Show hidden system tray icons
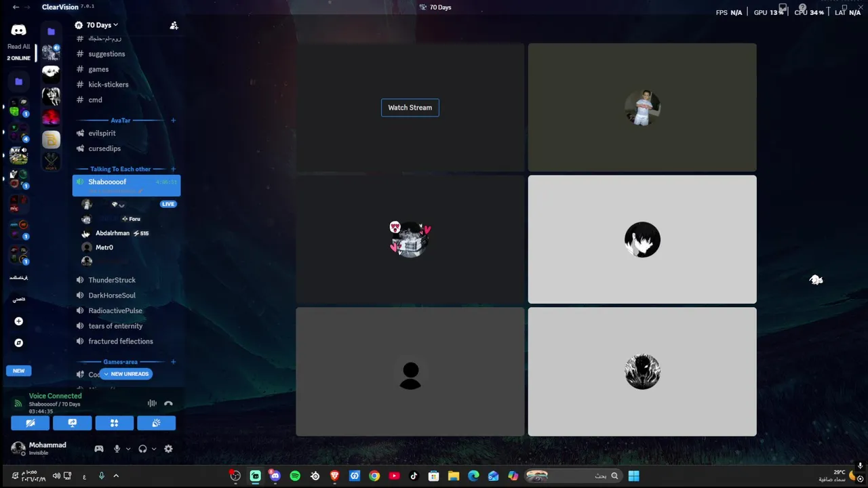 [116, 476]
